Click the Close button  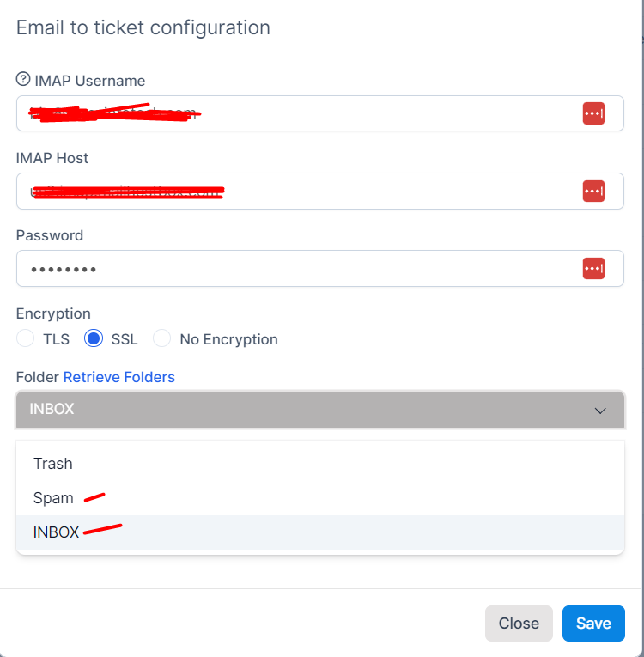(x=519, y=623)
